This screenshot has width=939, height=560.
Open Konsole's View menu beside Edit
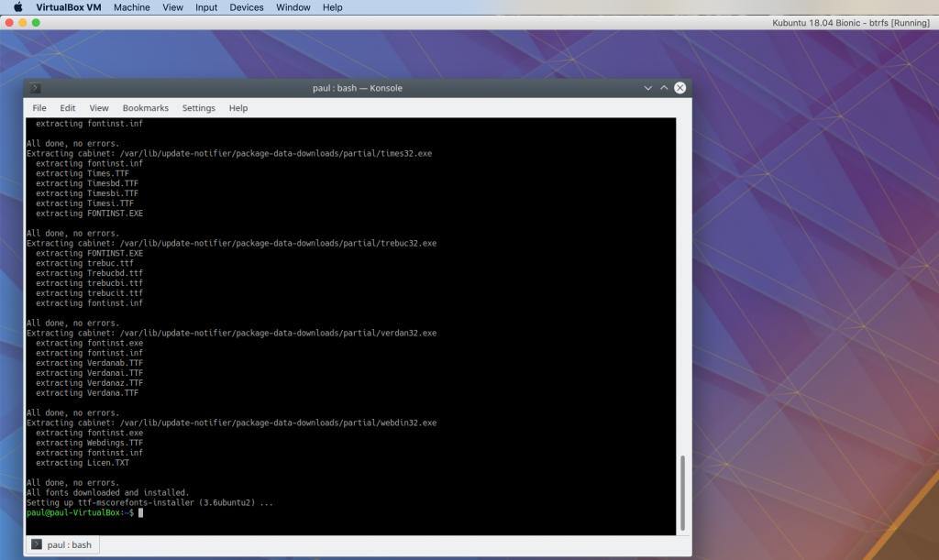[x=99, y=108]
